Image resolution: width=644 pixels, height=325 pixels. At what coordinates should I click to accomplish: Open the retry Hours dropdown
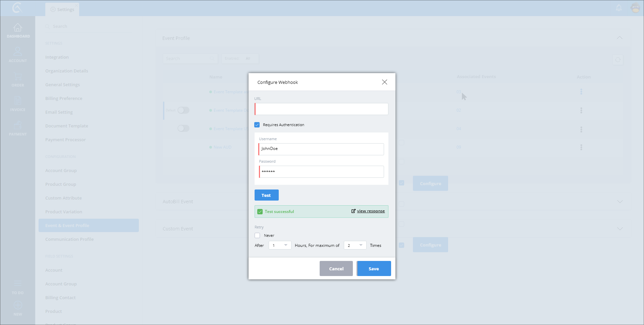pos(280,246)
